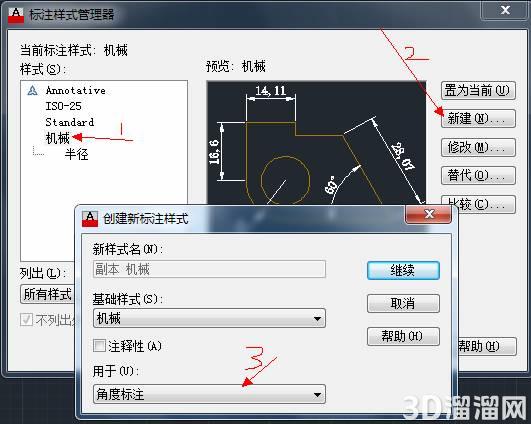The height and width of the screenshot is (424, 531).
Task: Select the 半径 sub-style under 机械
Action: click(x=77, y=154)
